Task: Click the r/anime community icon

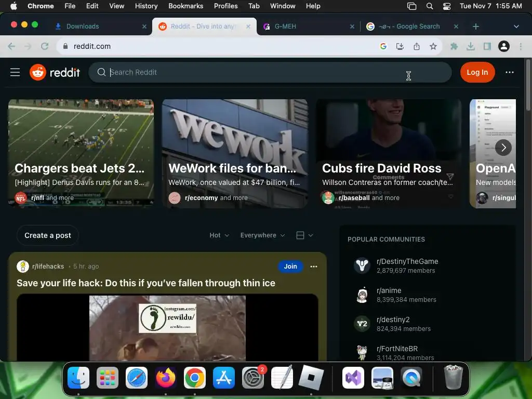Action: (362, 295)
